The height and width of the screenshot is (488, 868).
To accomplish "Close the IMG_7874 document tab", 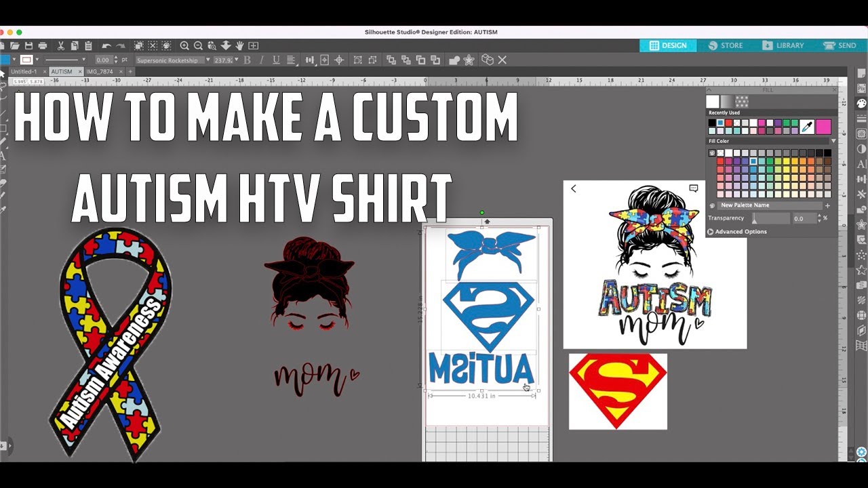I will [121, 71].
